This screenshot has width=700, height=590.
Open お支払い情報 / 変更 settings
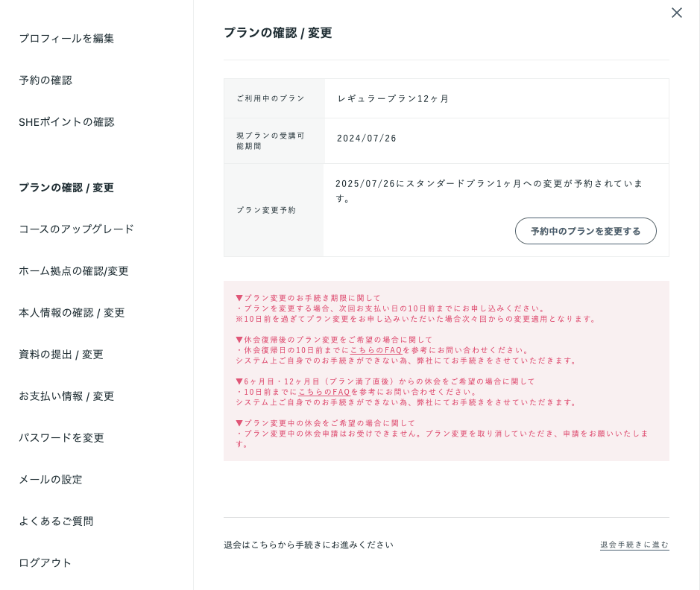[66, 396]
